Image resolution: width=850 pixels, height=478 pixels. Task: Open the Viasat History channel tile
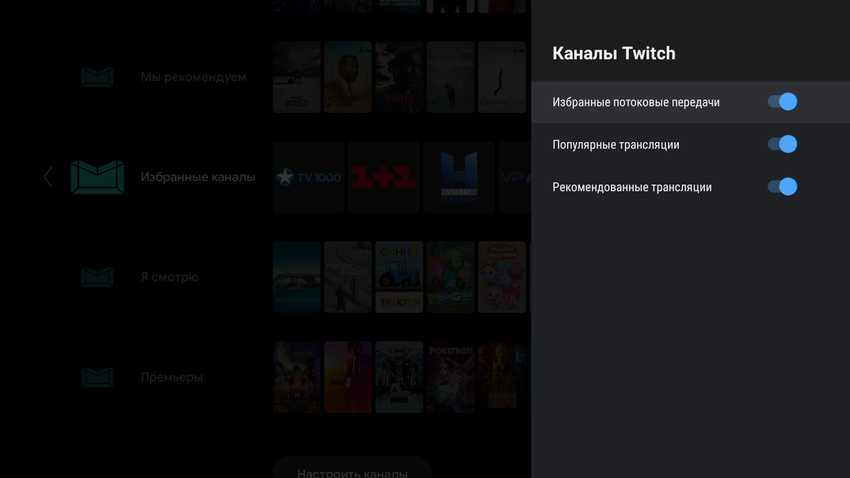click(459, 177)
